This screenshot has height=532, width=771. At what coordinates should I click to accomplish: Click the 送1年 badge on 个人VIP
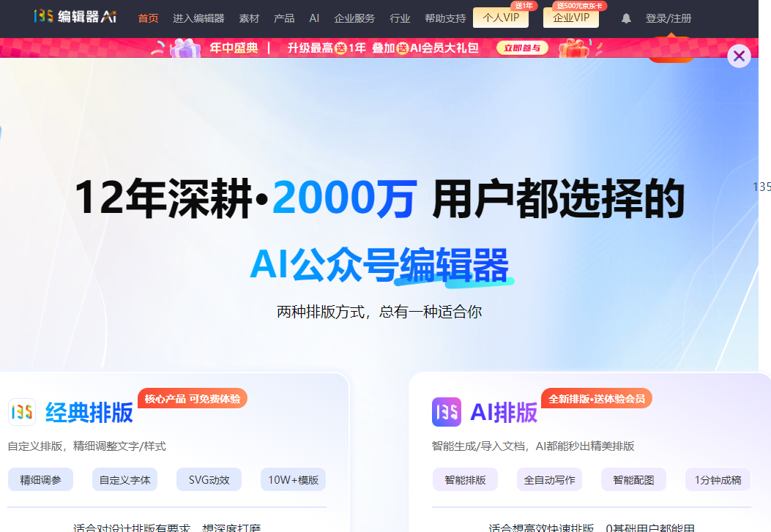pos(524,5)
